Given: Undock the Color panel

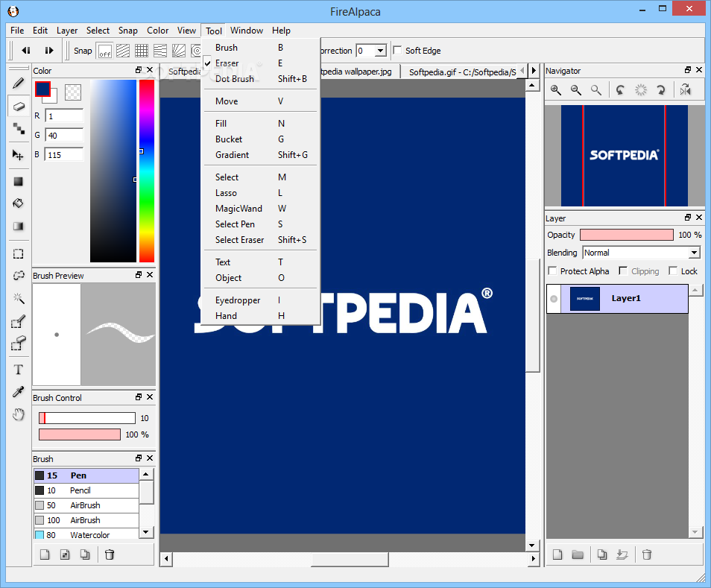Looking at the screenshot, I should (139, 70).
